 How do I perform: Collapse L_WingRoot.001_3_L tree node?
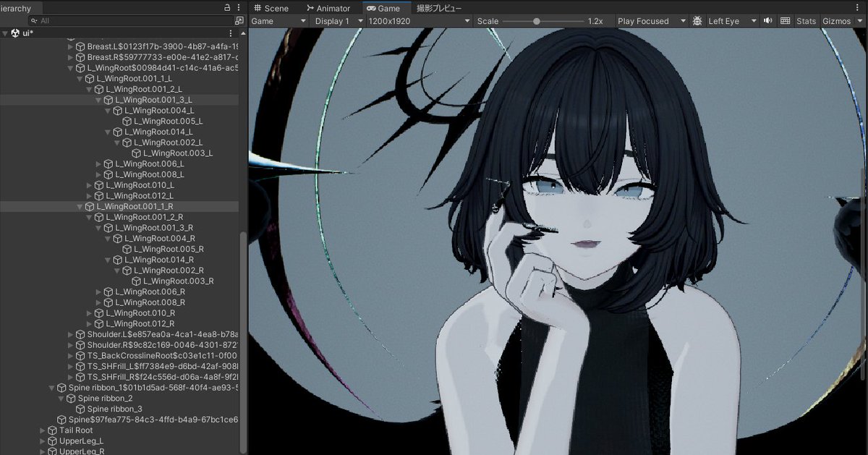click(x=98, y=100)
